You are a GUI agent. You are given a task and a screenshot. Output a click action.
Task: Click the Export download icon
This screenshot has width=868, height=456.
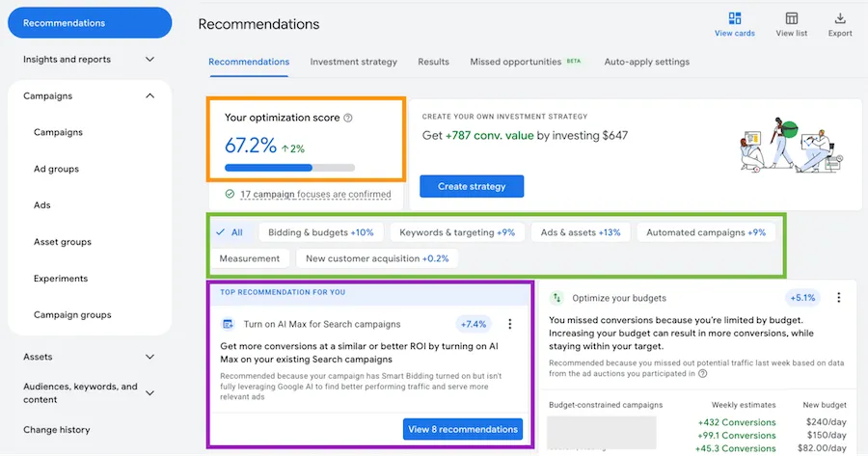(840, 18)
